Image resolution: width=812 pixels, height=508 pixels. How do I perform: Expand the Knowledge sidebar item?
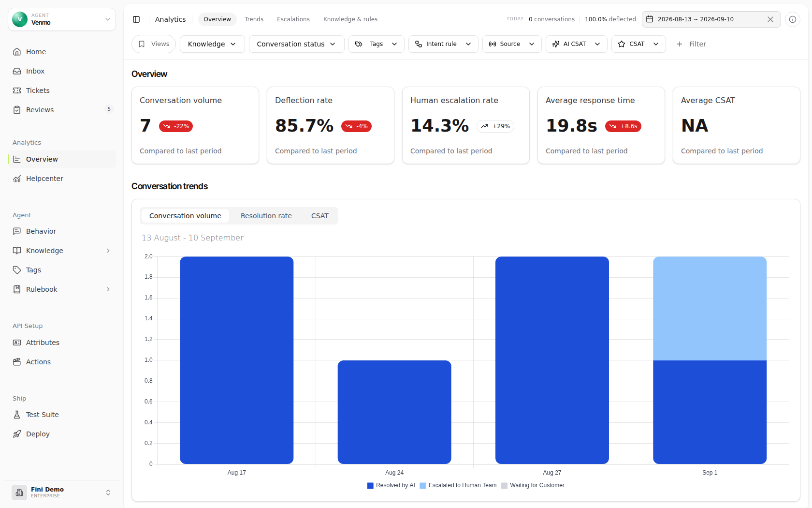coord(62,251)
